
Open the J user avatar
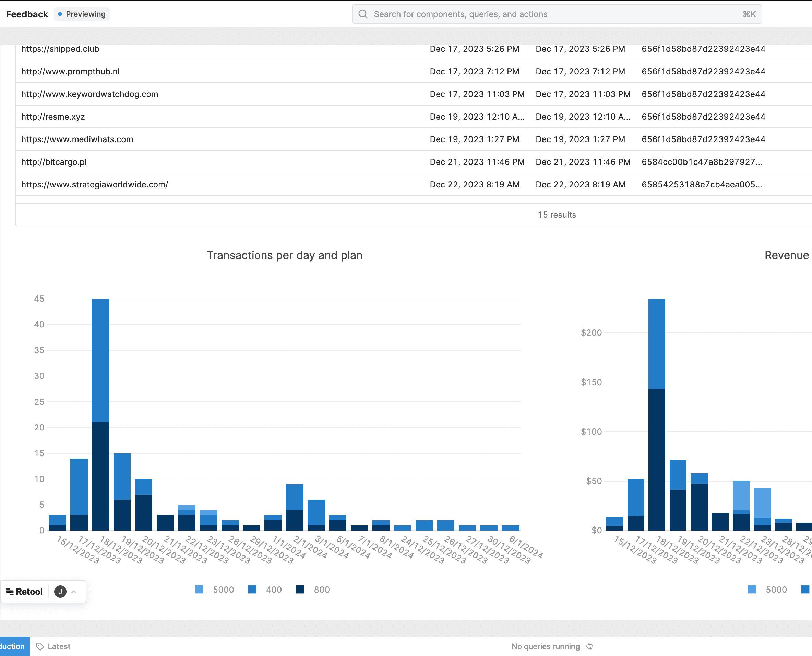click(60, 591)
